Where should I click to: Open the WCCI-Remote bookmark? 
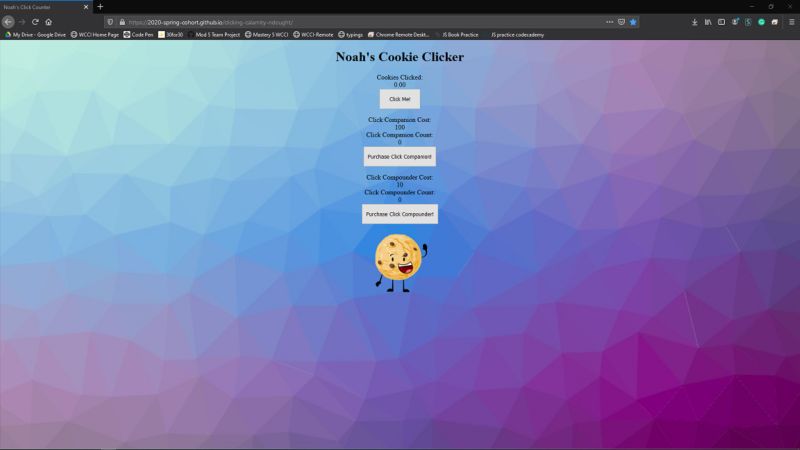[313, 35]
